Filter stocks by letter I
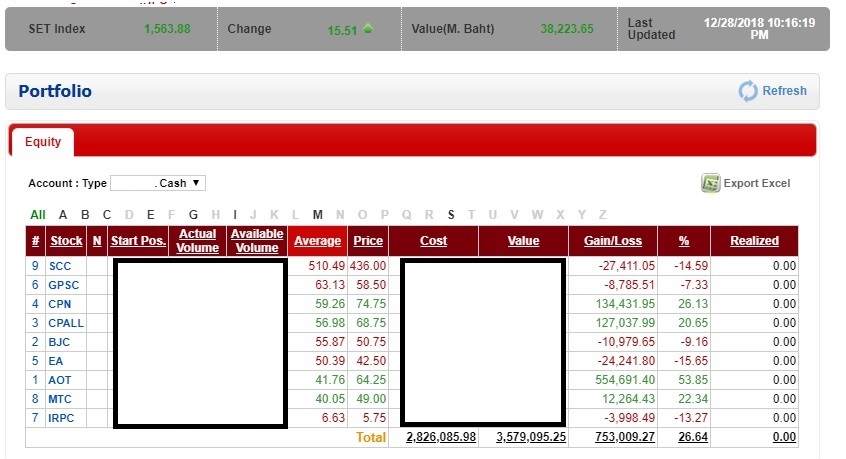 click(x=235, y=215)
